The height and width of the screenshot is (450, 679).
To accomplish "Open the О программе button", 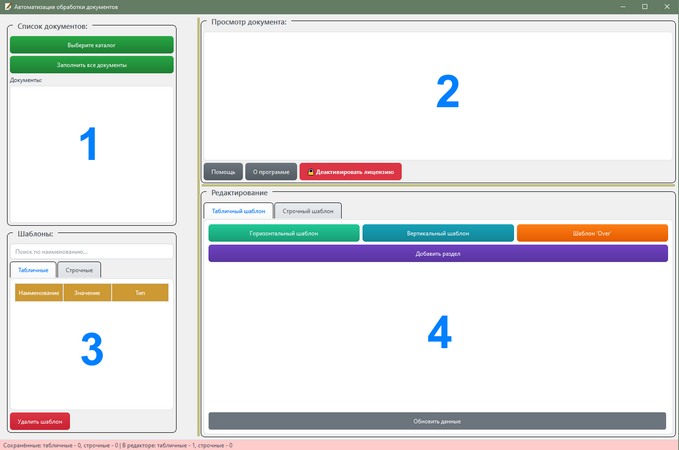I will click(271, 172).
